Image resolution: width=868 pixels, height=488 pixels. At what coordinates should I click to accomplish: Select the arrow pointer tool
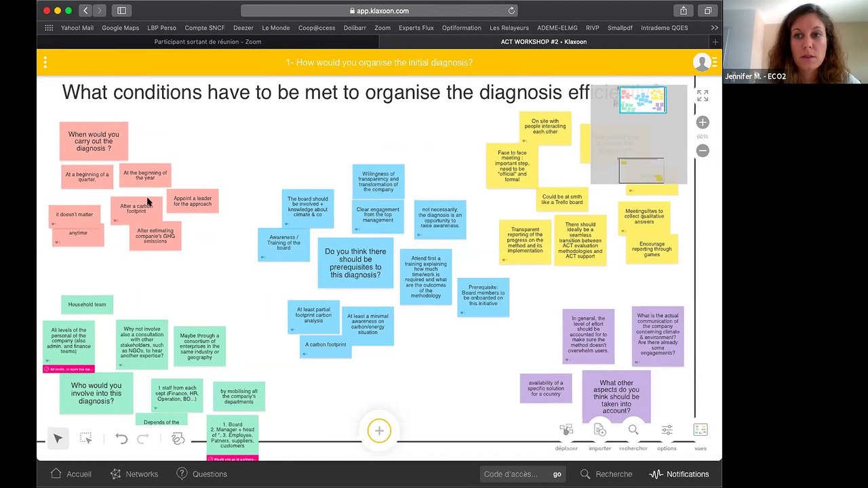(58, 439)
